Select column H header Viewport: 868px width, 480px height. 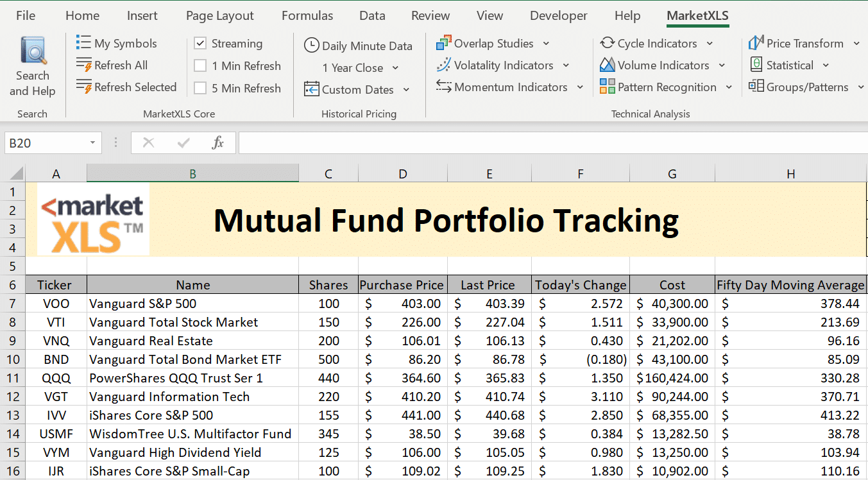790,173
